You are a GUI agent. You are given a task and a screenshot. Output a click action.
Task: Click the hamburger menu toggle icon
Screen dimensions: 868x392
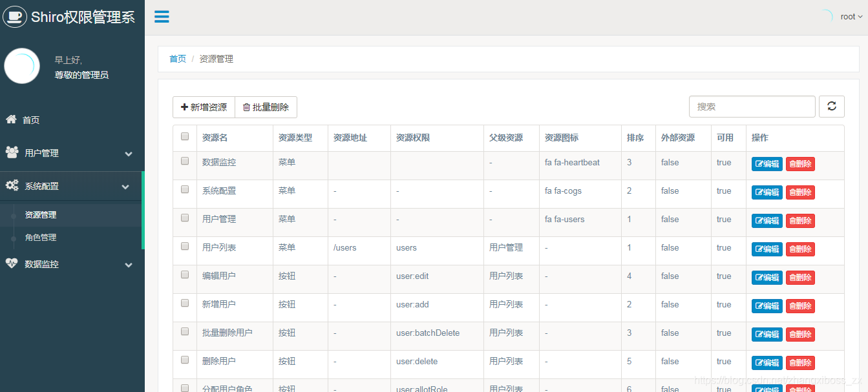pos(161,17)
